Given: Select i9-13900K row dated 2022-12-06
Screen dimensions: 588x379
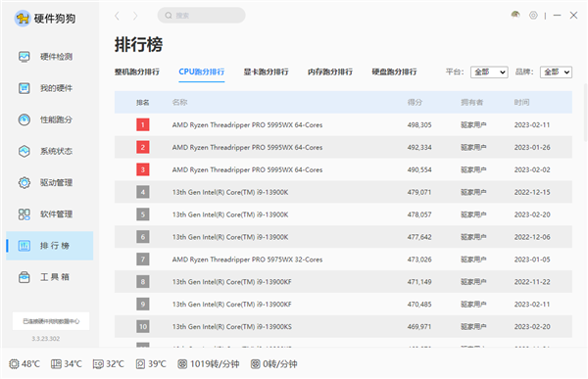Looking at the screenshot, I should click(343, 237).
